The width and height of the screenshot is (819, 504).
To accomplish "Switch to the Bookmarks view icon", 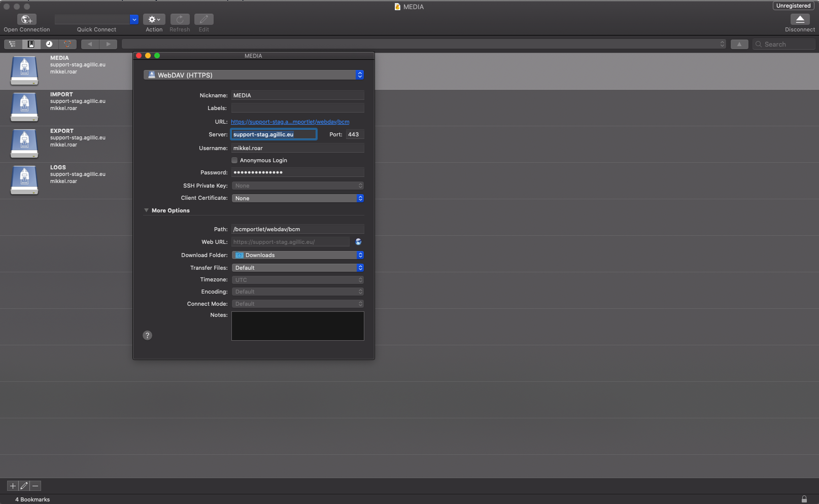I will click(x=31, y=44).
